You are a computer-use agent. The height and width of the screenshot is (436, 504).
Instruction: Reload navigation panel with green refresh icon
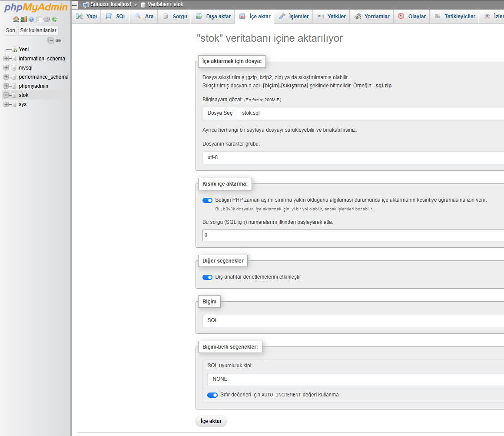point(54,19)
